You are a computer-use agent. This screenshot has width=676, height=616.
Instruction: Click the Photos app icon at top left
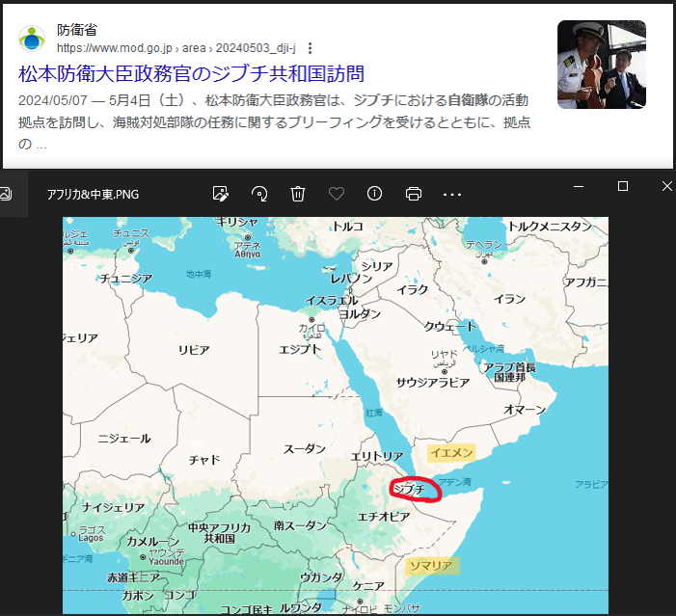tap(6, 194)
